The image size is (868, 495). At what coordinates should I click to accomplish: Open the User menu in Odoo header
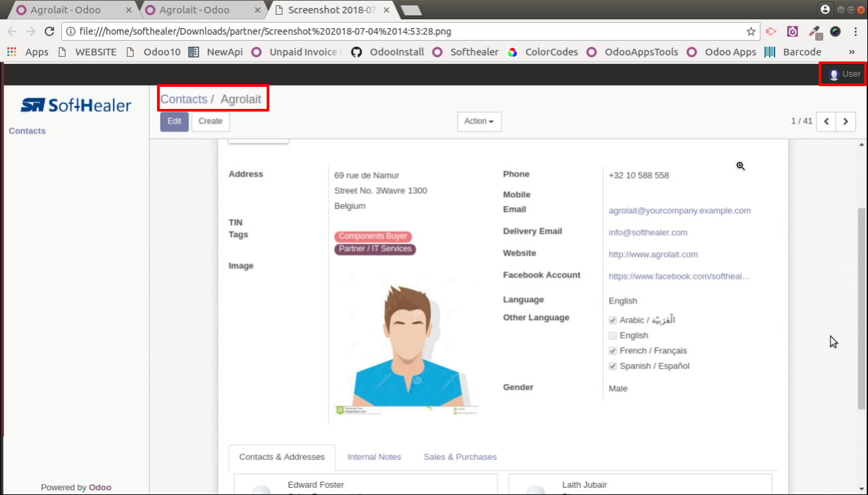(x=843, y=74)
